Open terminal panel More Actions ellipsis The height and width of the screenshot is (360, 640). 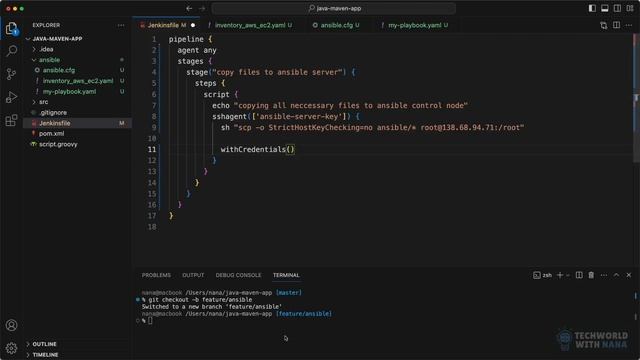click(x=604, y=275)
